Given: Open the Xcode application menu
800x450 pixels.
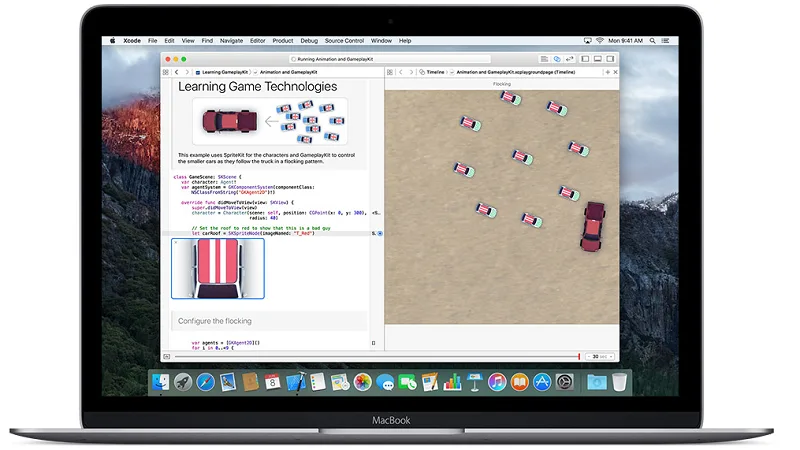Looking at the screenshot, I should [132, 40].
